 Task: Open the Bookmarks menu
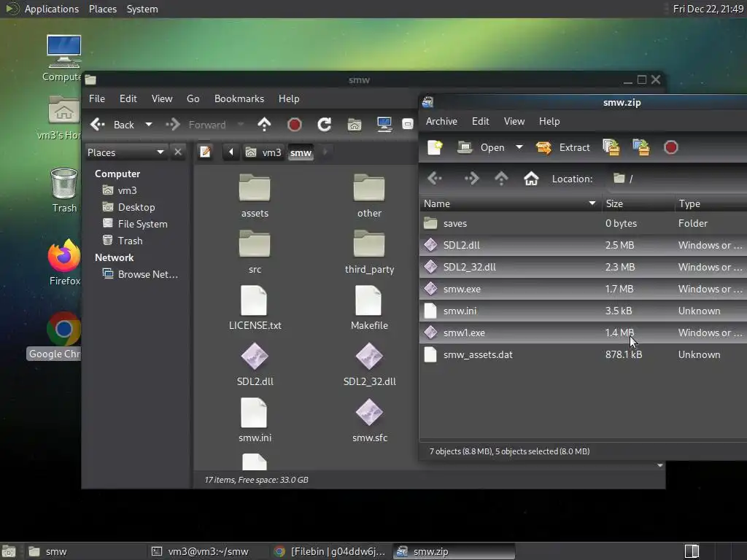[x=239, y=98]
